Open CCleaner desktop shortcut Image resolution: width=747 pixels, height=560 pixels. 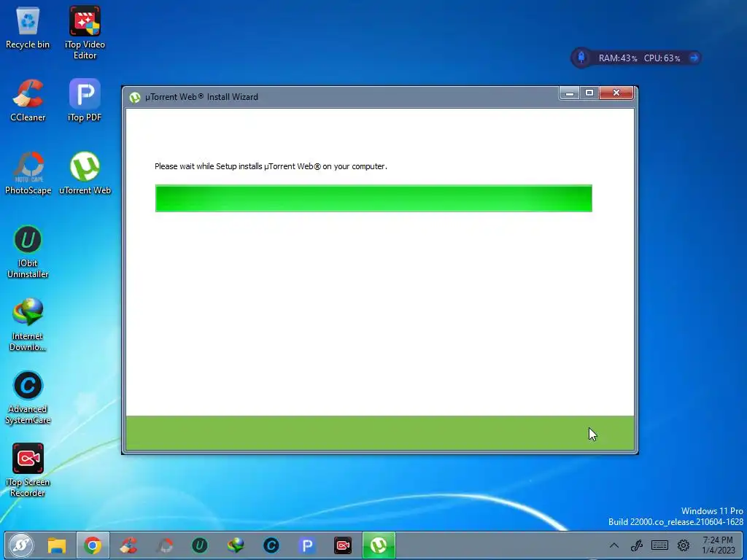28,101
